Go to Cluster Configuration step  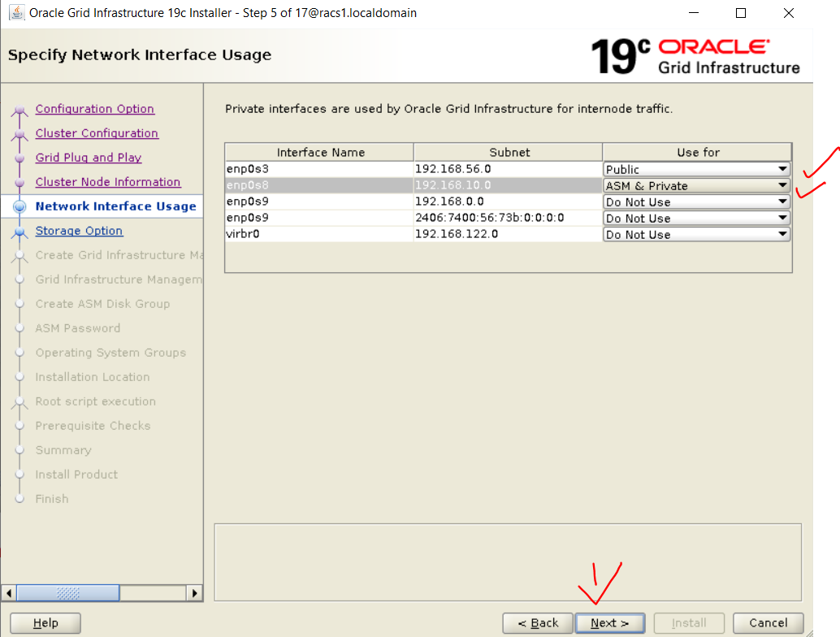(x=97, y=133)
